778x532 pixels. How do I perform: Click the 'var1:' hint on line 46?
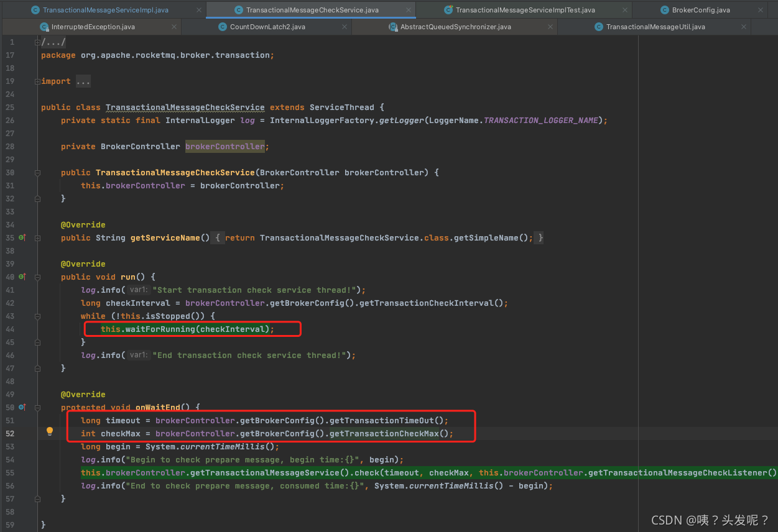140,355
